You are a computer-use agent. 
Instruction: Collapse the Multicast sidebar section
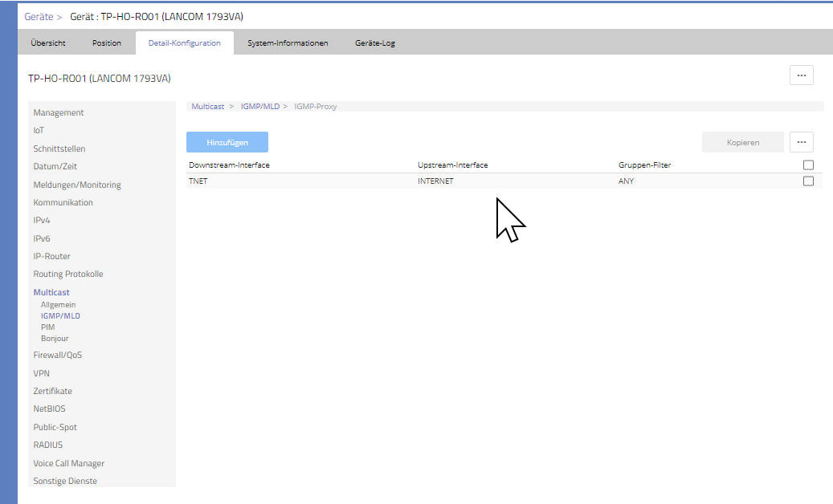[x=51, y=292]
